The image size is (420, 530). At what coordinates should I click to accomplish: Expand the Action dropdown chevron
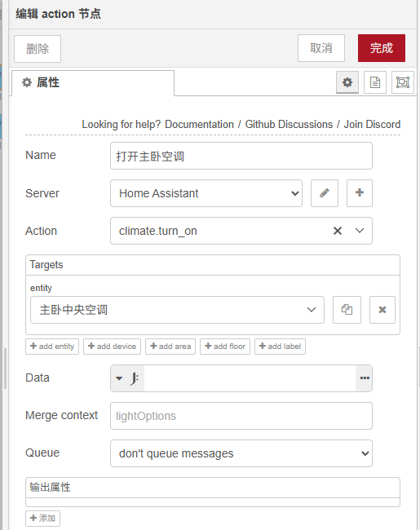click(360, 231)
